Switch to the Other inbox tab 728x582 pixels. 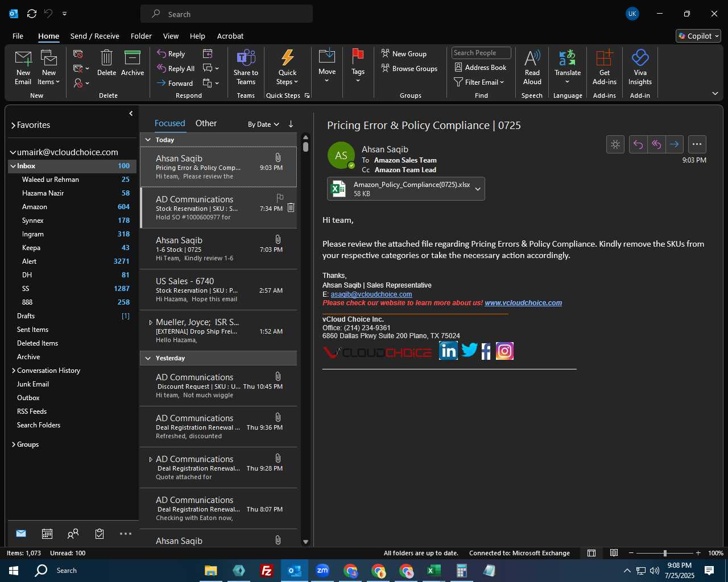206,123
